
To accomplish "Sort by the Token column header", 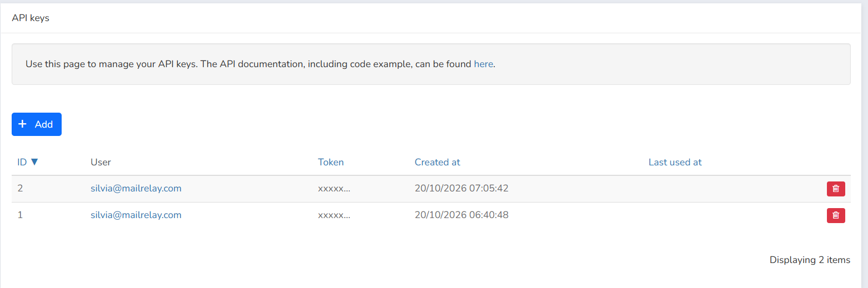I will tap(331, 162).
